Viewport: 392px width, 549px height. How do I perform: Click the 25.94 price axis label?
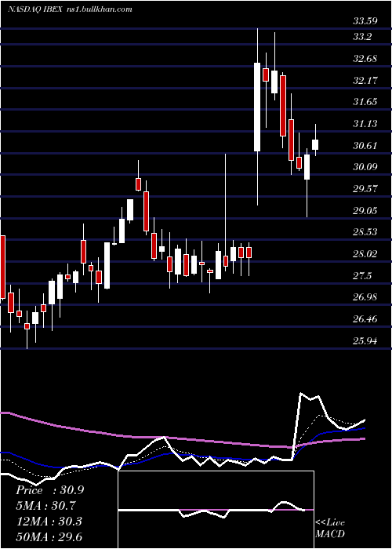point(365,340)
